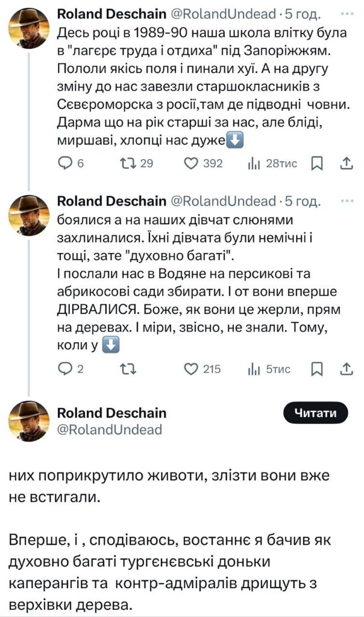The height and width of the screenshot is (617, 364).
Task: Open more options on the second tweet
Action: (x=347, y=200)
